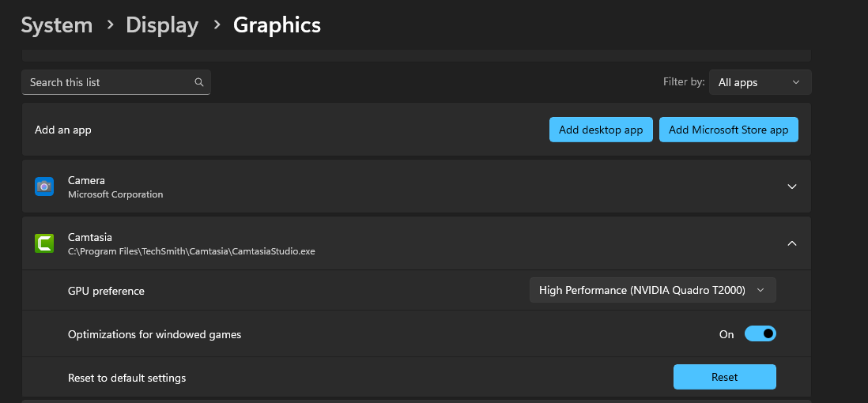Viewport: 868px width, 403px height.
Task: Click the chevron arrow between System and Display
Action: coord(109,25)
